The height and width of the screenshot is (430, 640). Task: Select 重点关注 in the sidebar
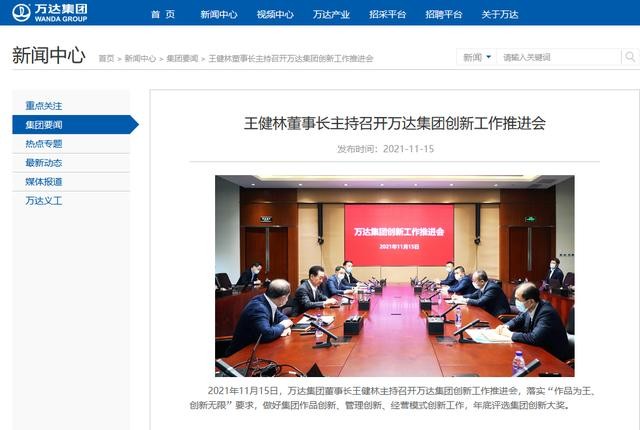44,106
